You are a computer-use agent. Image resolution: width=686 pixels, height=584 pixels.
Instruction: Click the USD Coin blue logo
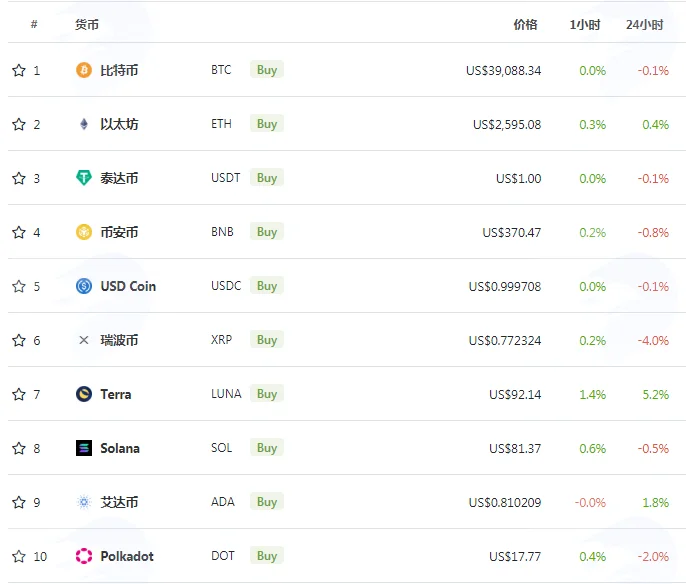pyautogui.click(x=84, y=286)
